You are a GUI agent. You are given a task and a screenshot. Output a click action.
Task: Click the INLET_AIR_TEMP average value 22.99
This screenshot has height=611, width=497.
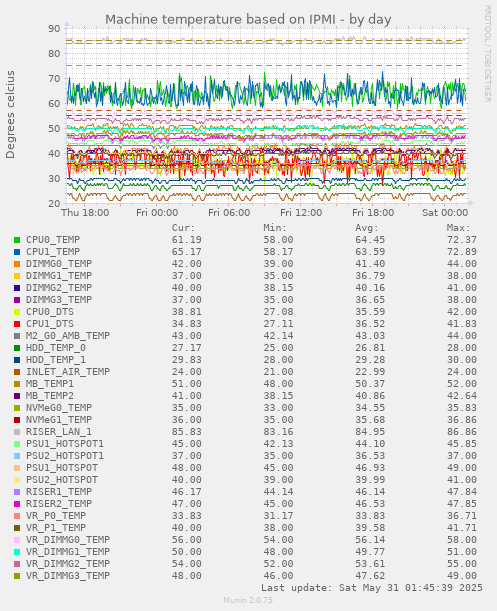point(370,372)
